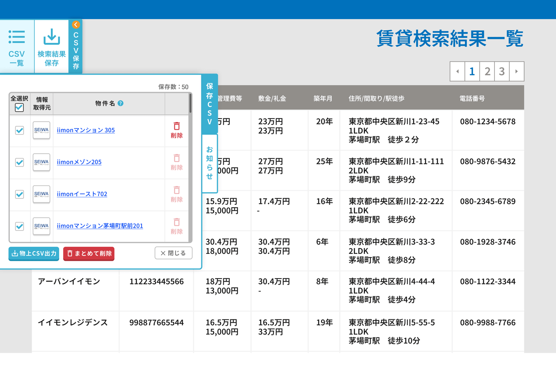Open the iimonメゾン205 link

click(x=79, y=162)
